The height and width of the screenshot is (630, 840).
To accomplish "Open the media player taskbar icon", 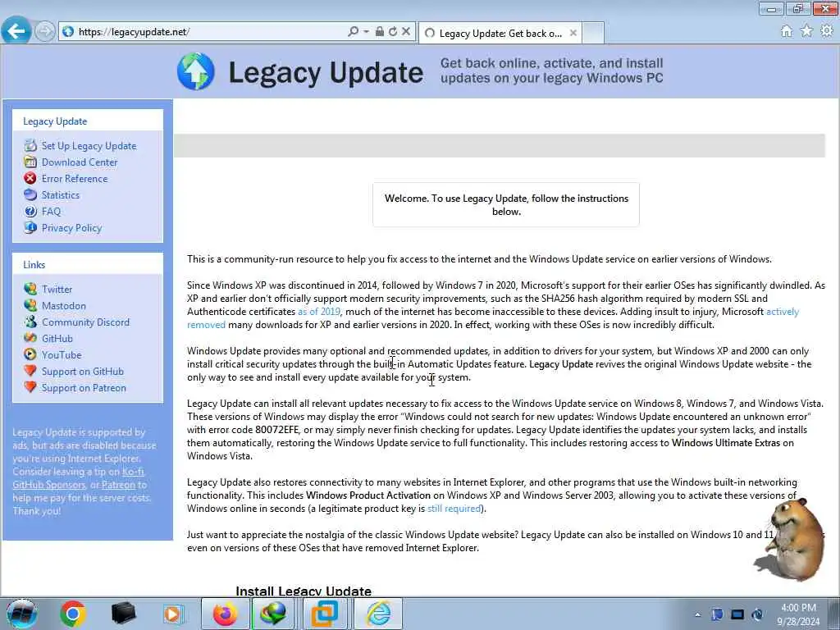I will (173, 614).
